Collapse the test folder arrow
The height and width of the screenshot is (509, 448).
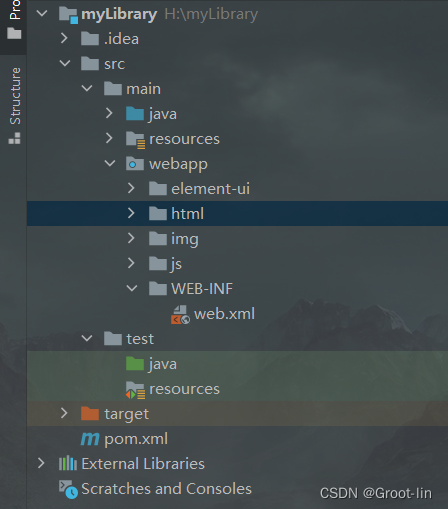[87, 338]
